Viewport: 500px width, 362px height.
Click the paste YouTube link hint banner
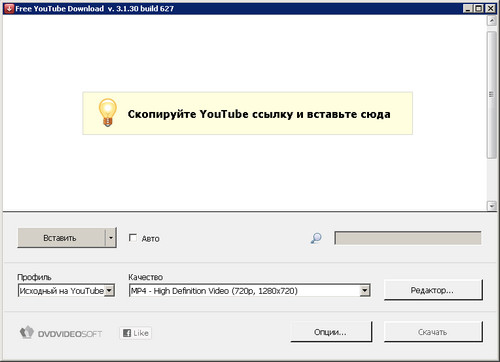point(247,113)
